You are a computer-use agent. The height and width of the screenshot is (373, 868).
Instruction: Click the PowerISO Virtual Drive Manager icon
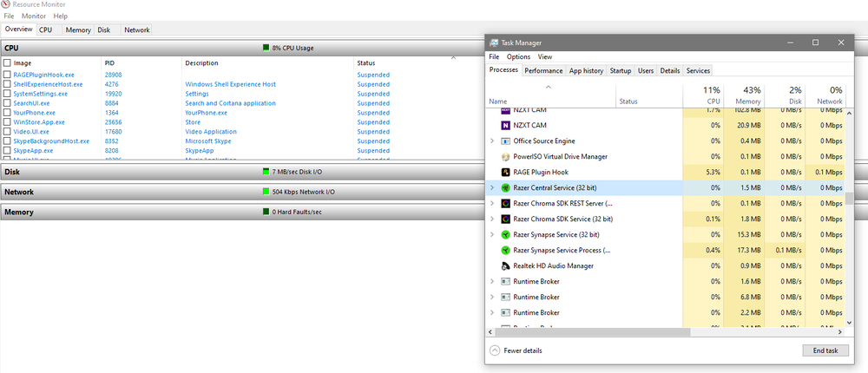(x=505, y=157)
